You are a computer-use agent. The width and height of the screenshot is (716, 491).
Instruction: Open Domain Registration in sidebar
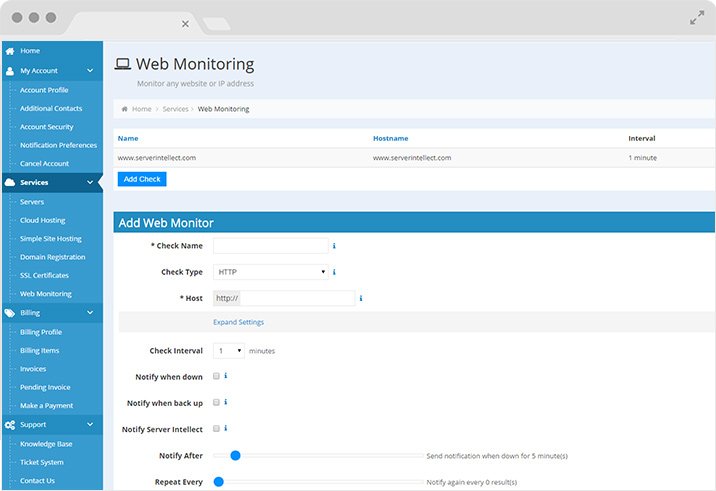click(53, 257)
